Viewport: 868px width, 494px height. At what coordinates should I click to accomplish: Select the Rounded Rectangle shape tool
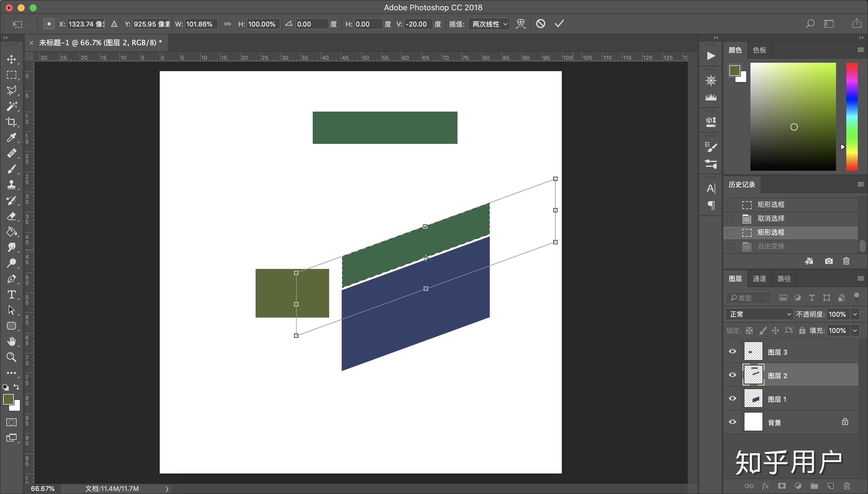pos(11,326)
